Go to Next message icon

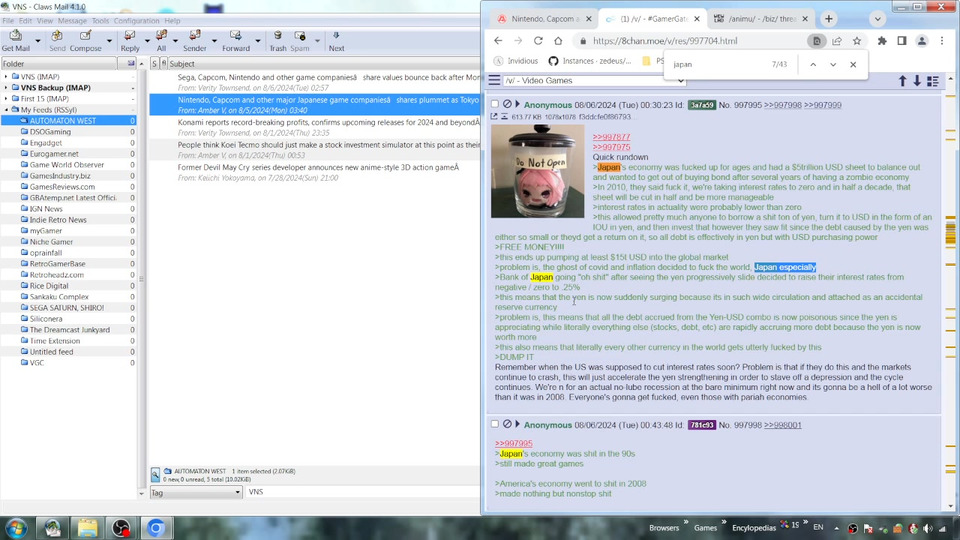click(336, 40)
